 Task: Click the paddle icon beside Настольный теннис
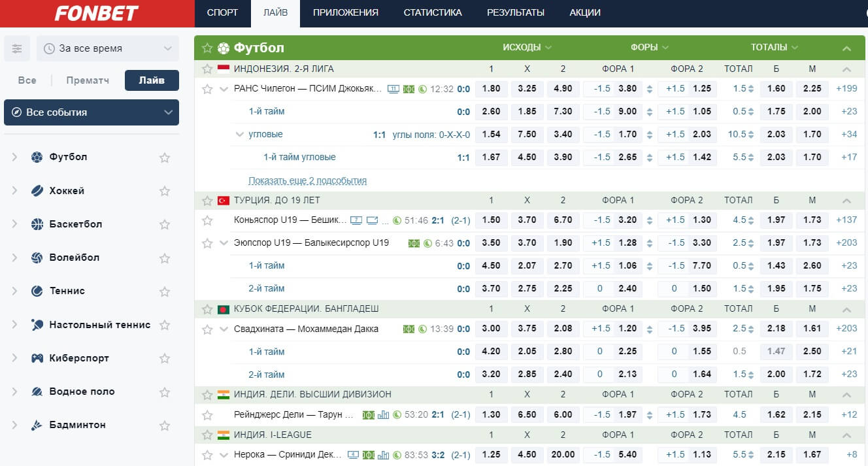[37, 325]
